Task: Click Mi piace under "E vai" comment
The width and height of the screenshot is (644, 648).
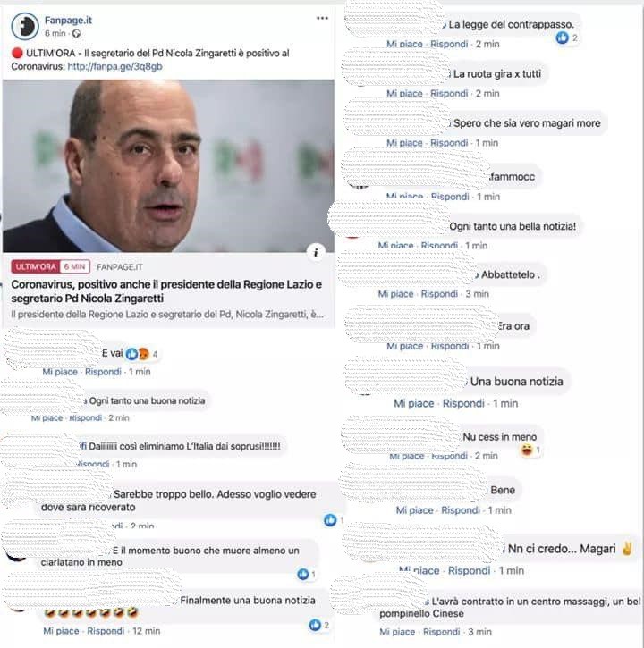Action: tap(60, 372)
